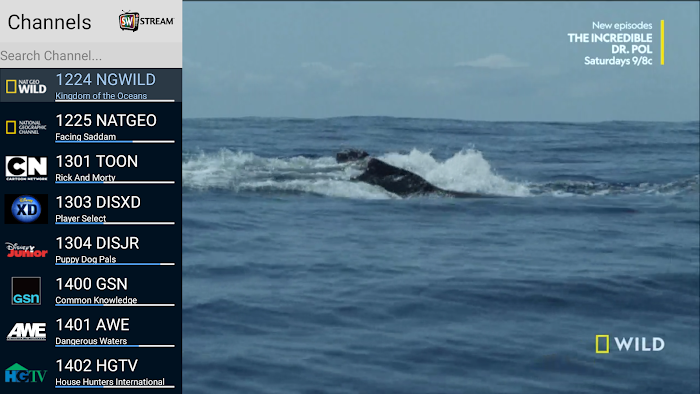Select channel 1401 AWE
This screenshot has width=700, height=394.
[91, 332]
